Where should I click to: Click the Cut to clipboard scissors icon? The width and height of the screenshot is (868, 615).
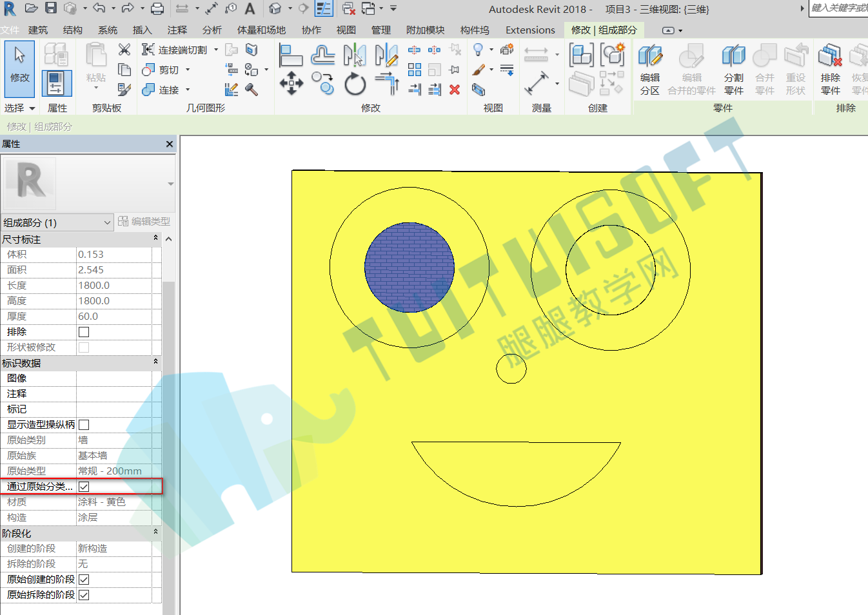point(124,50)
